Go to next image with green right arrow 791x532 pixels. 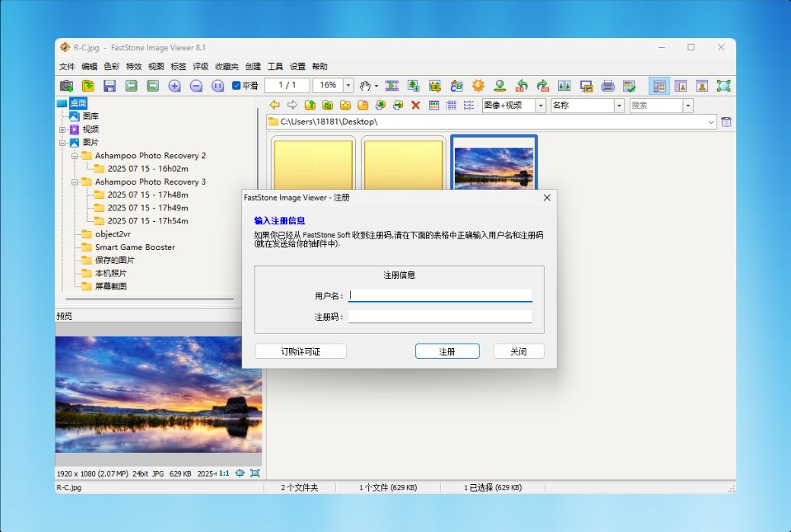[x=153, y=86]
